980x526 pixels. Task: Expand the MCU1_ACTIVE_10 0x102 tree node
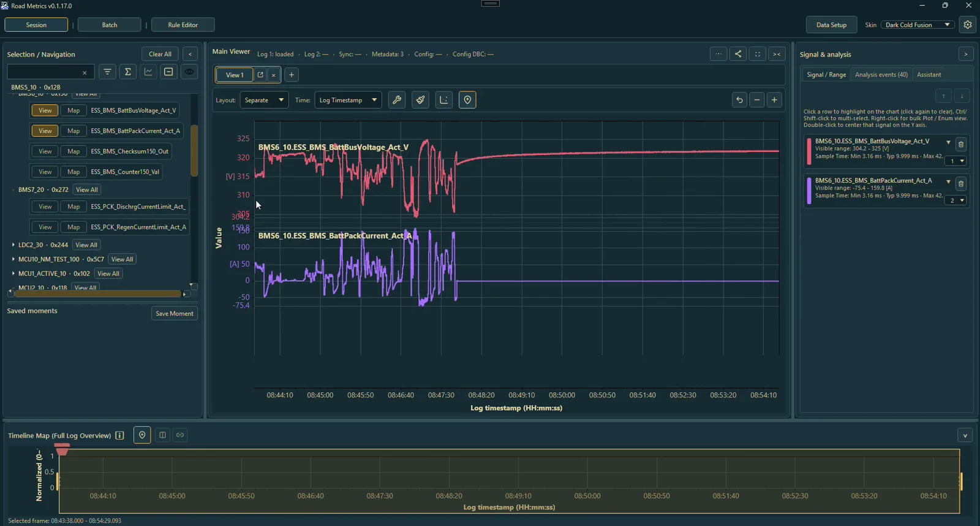click(13, 273)
